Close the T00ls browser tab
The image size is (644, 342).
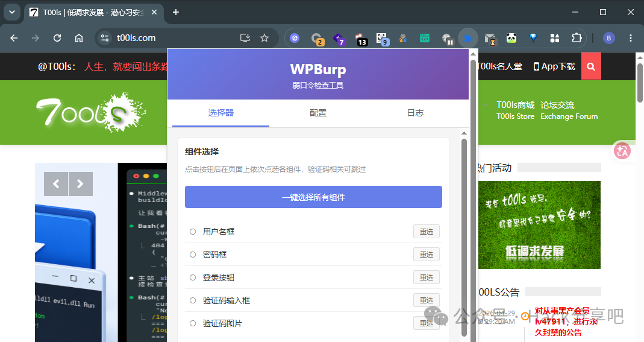[x=154, y=12]
